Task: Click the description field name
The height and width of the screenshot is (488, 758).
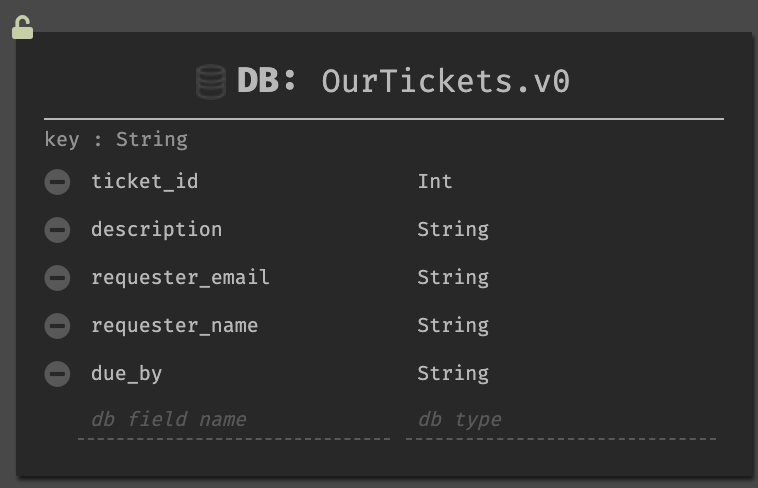Action: [157, 230]
